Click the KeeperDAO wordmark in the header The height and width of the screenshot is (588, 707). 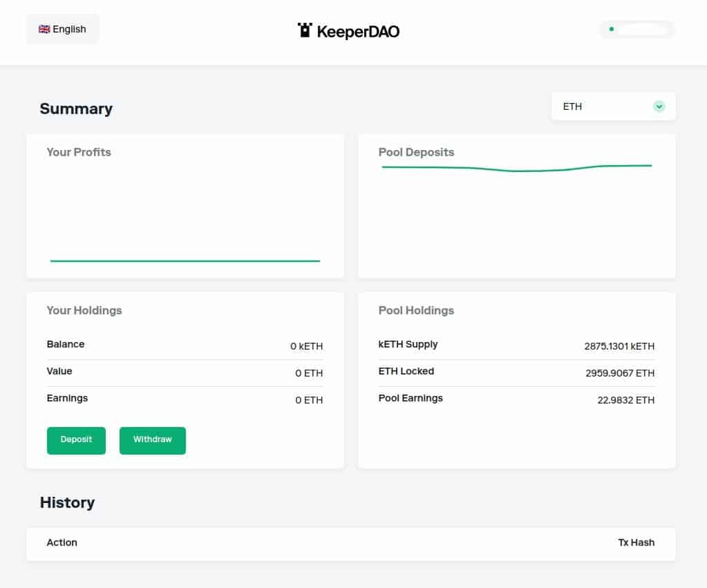click(358, 30)
